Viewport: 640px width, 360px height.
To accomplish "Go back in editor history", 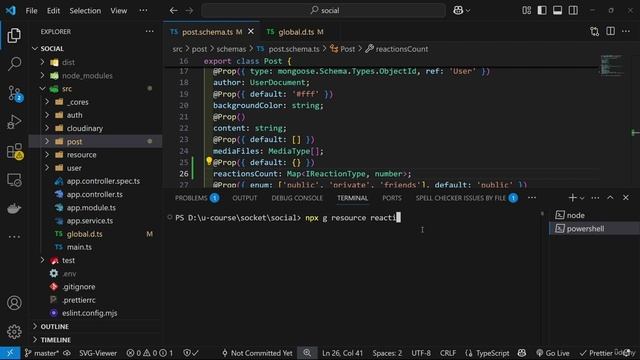I will click(x=173, y=11).
